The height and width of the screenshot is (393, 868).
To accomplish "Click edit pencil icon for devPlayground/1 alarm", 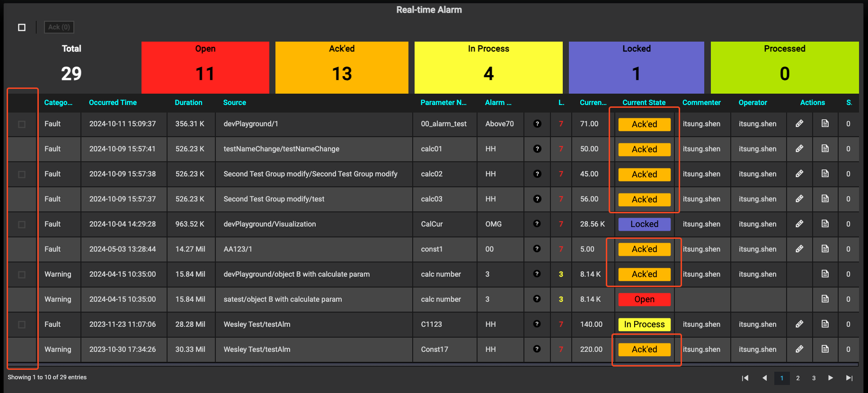I will pyautogui.click(x=799, y=124).
